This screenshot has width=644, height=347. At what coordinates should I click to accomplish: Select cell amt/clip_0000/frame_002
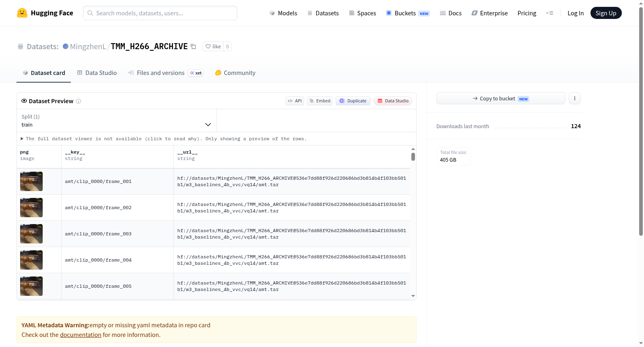(x=118, y=208)
